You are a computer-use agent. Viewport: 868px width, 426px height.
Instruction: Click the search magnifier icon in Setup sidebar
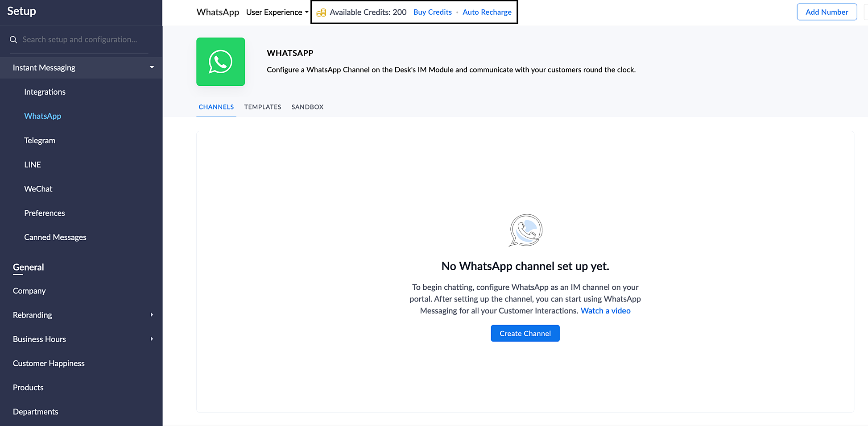pyautogui.click(x=13, y=40)
